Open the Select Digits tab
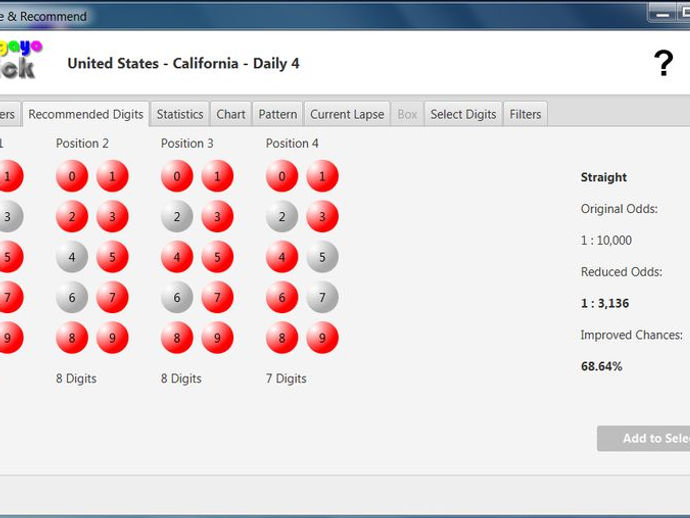Image resolution: width=690 pixels, height=518 pixels. [x=463, y=114]
